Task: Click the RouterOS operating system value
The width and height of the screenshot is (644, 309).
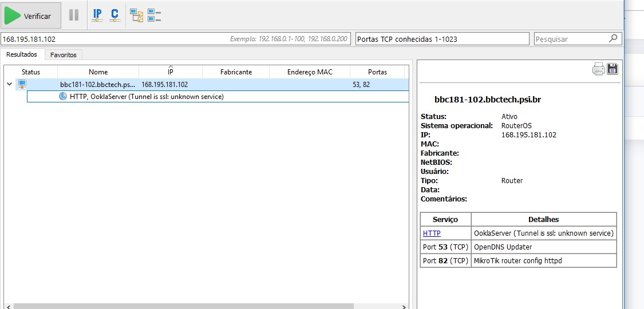Action: pos(516,125)
